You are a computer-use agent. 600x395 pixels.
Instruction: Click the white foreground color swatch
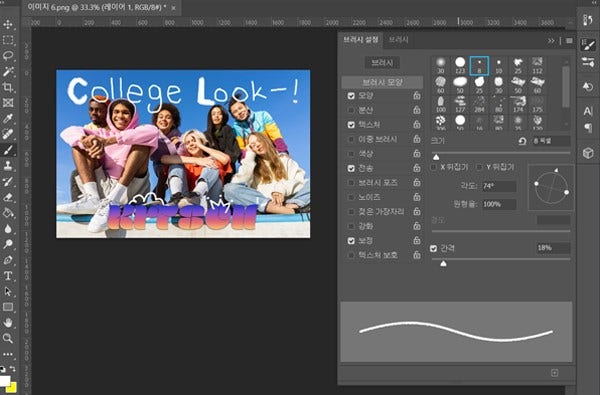[4, 380]
